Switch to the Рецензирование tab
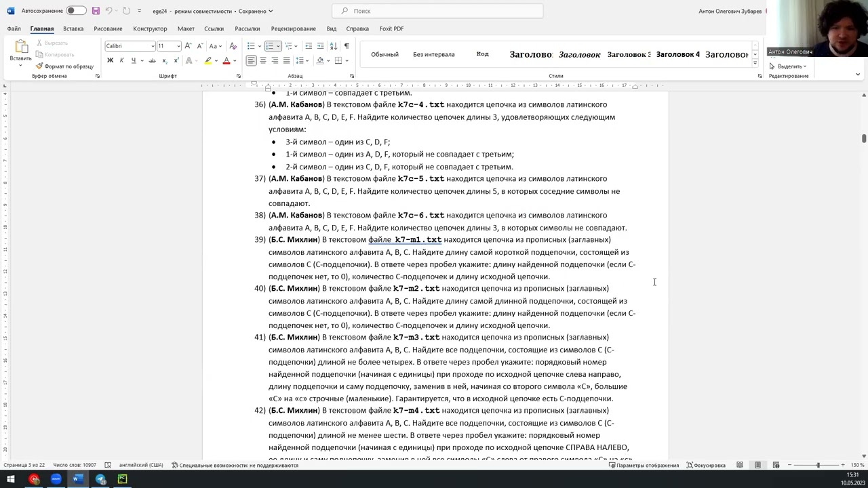Screen dimensions: 868x488 point(293,28)
